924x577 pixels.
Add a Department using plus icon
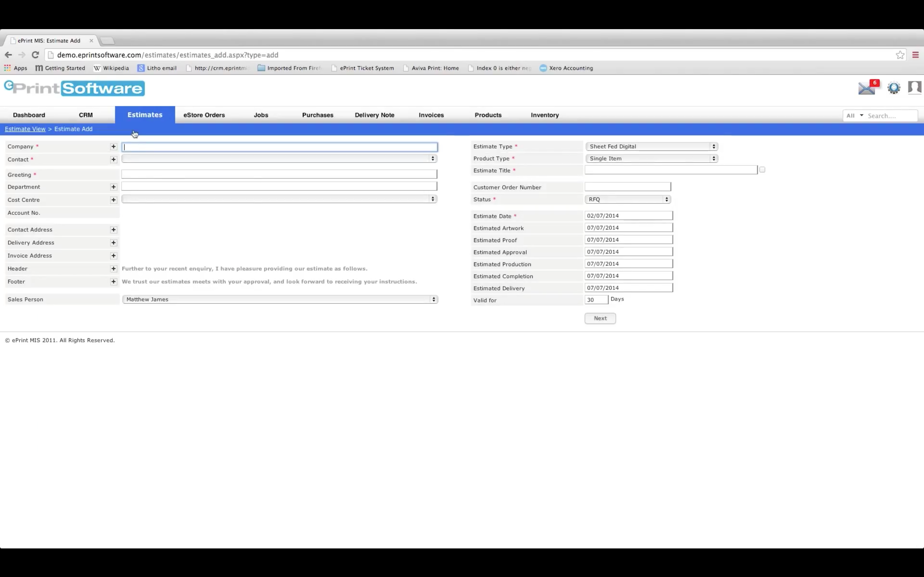tap(113, 187)
